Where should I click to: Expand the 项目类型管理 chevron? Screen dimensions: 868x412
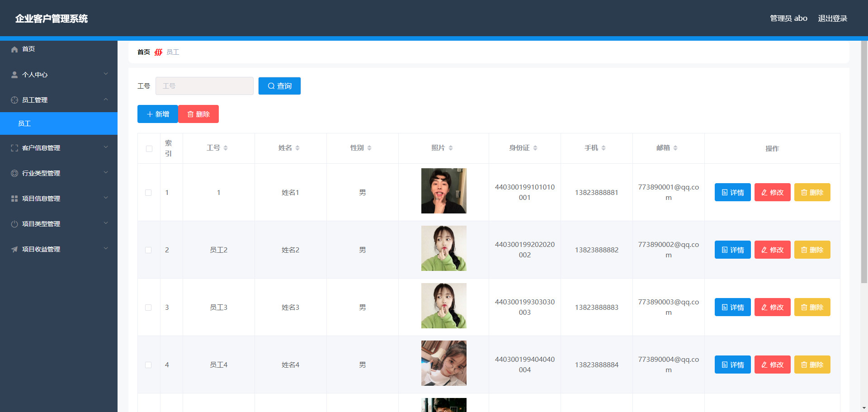(106, 223)
